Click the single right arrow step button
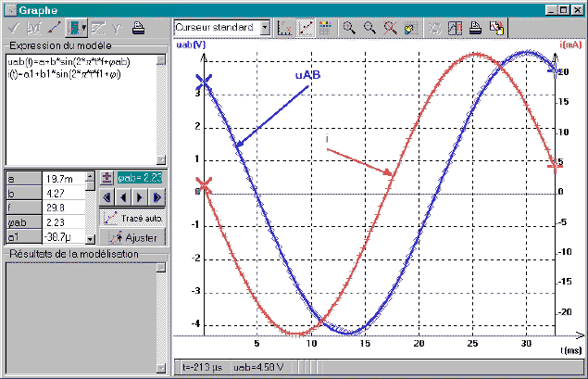 click(x=140, y=197)
